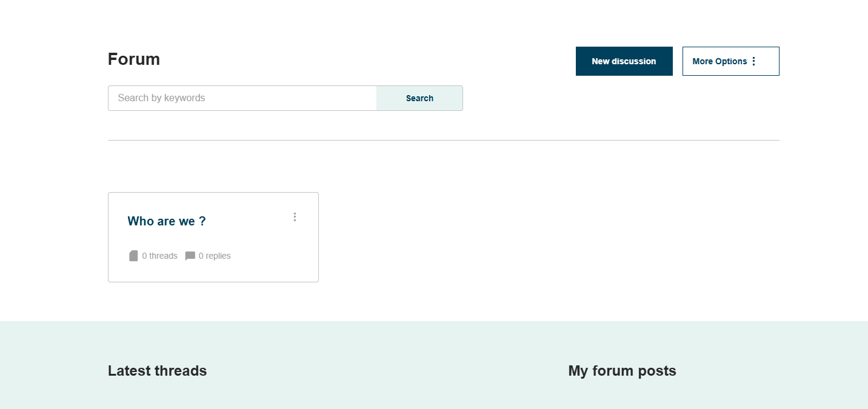
Task: Select the "0 threads" count text
Action: pos(159,256)
